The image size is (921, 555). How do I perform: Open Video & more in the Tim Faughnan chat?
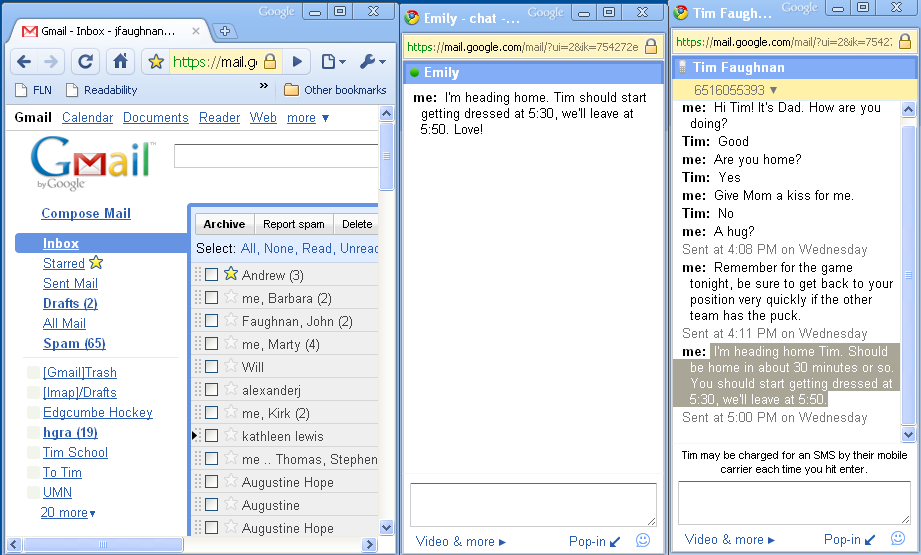730,539
